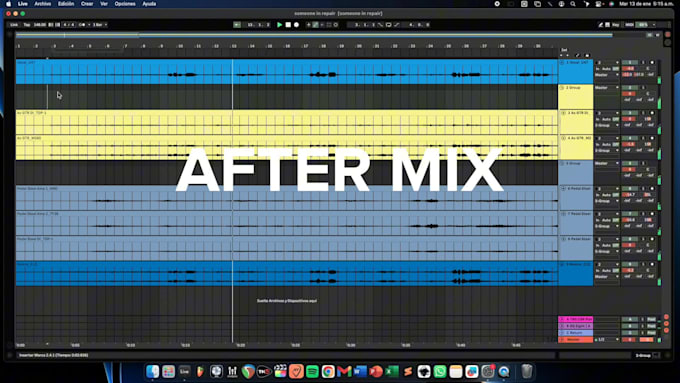The height and width of the screenshot is (383, 680).
Task: Open the Ayuda menu
Action: pos(149,3)
